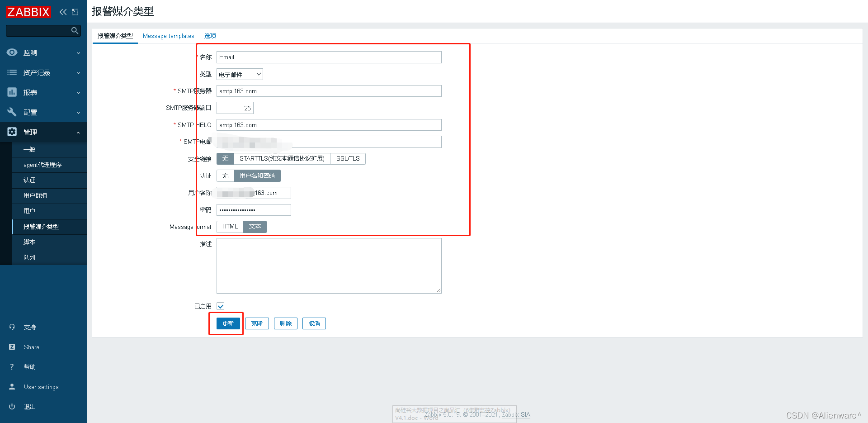Click the question mark help icon
868x423 pixels.
pos(12,367)
